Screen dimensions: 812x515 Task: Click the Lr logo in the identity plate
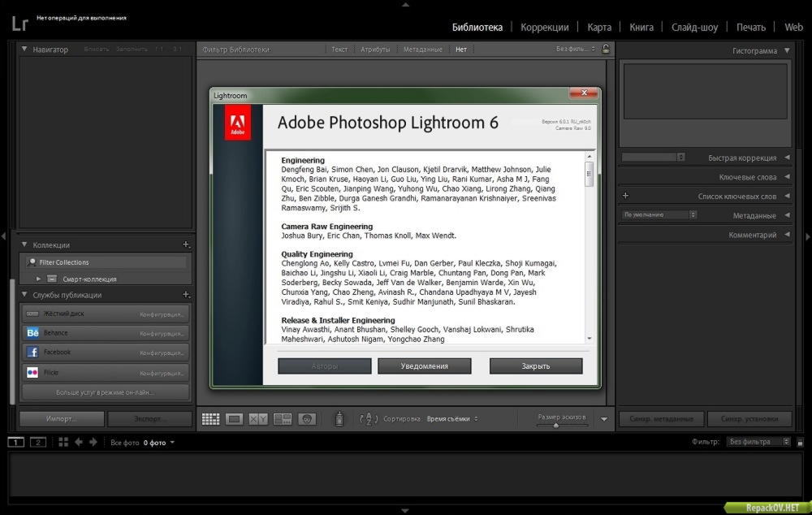[19, 24]
